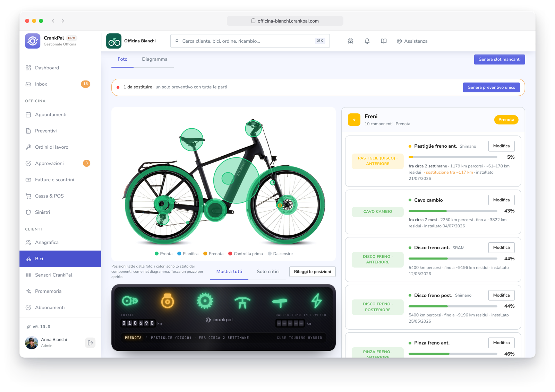Click the Cavo cambio 43% progress bar
Image resolution: width=555 pixels, height=392 pixels.
[x=453, y=211]
